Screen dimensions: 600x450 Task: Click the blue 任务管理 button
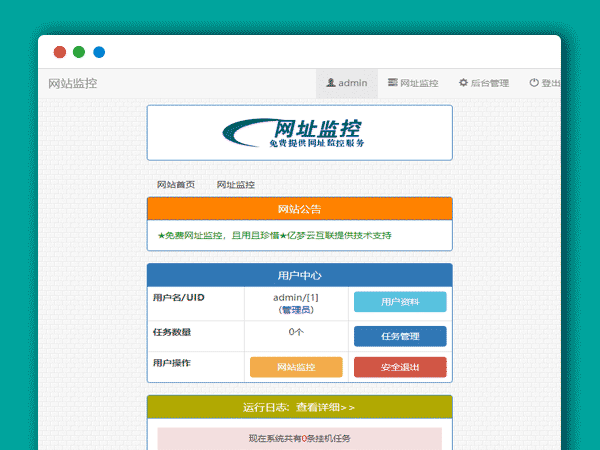(400, 336)
